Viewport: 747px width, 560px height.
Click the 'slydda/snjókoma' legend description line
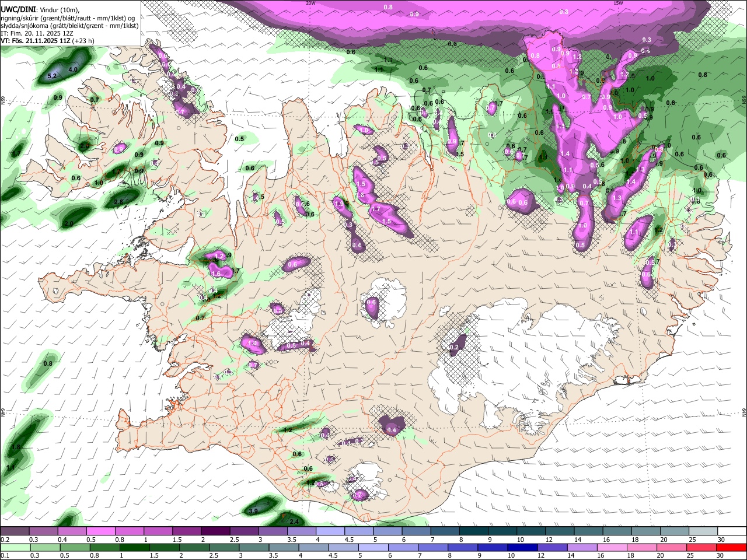tap(69, 26)
